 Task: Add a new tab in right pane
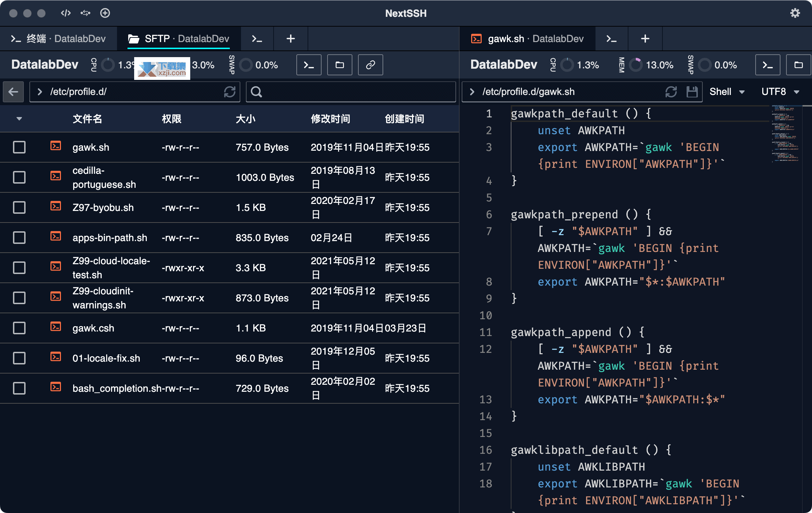tap(645, 39)
